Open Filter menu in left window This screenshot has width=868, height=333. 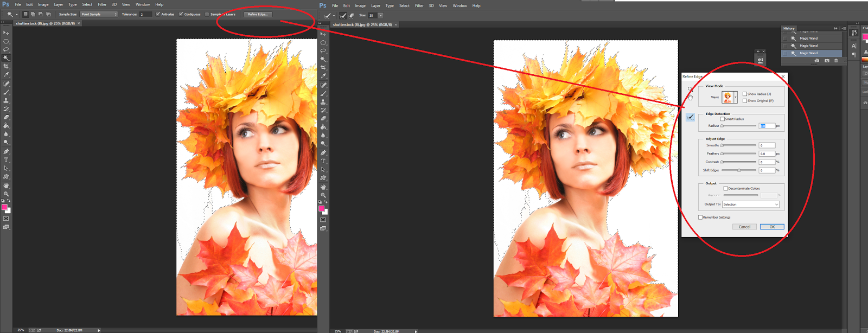coord(102,4)
